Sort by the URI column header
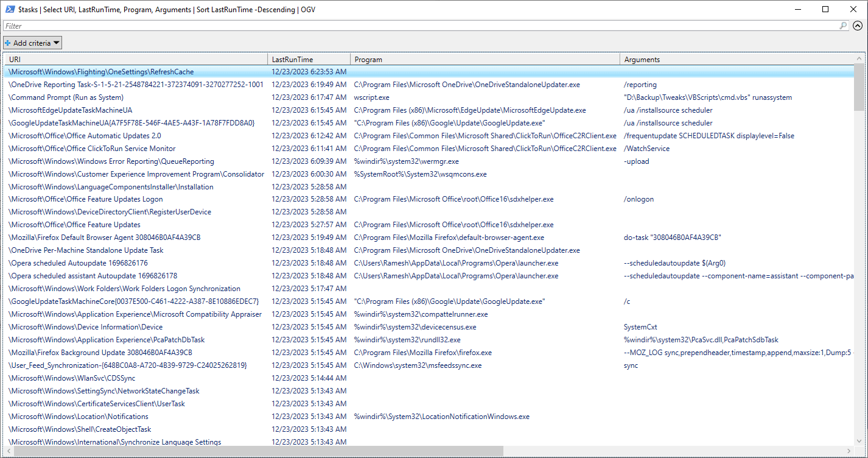Screen dimensions: 868x458 point(136,60)
